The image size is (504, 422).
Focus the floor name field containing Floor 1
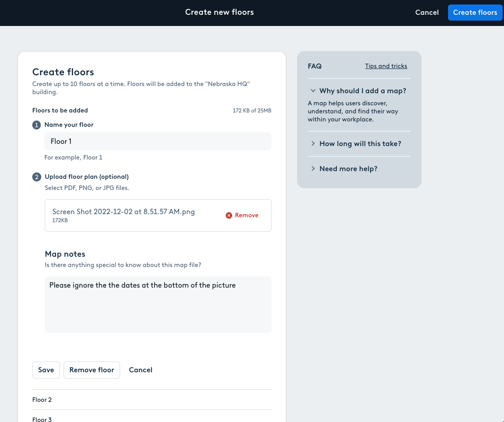tap(158, 141)
